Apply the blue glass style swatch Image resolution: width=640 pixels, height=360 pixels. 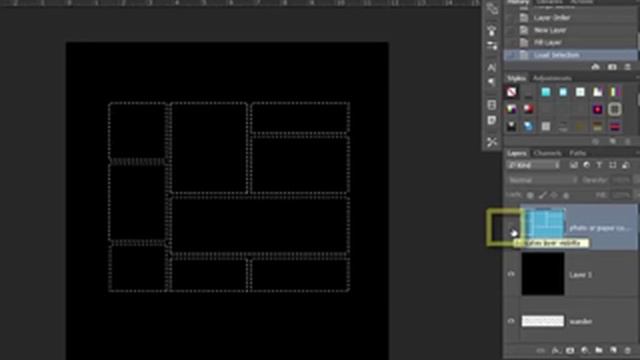[x=529, y=126]
